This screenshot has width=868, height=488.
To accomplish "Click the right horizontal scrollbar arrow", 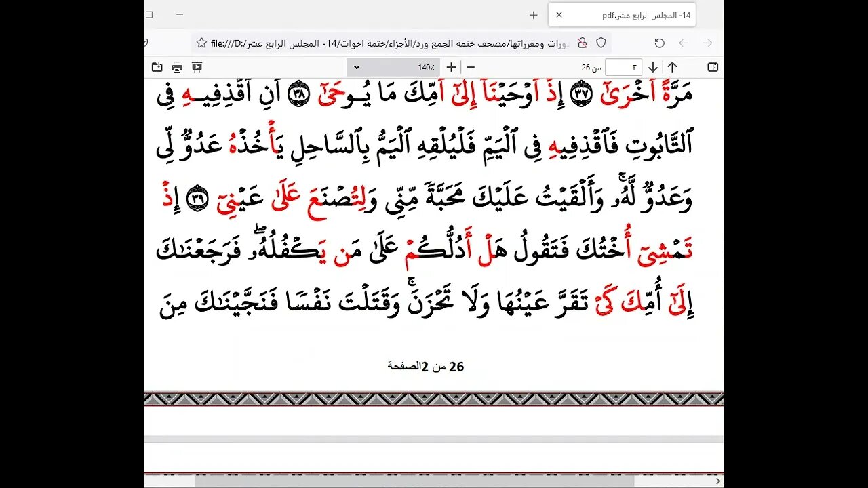I will [719, 481].
